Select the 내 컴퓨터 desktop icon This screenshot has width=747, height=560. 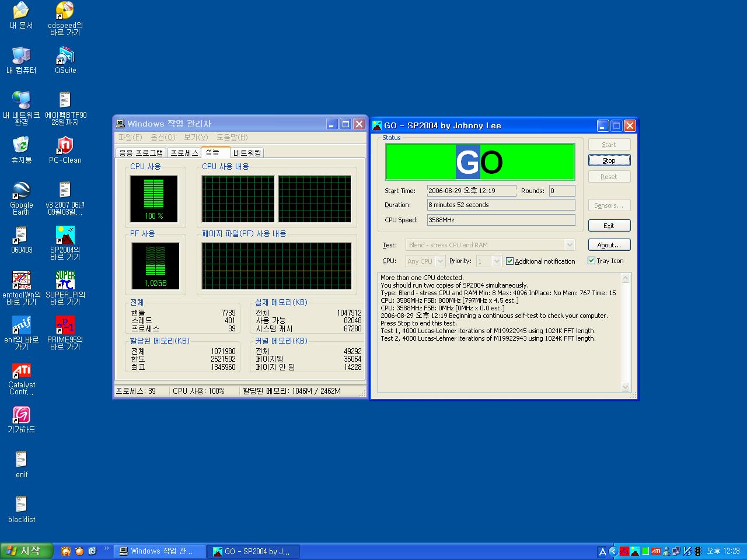click(x=21, y=61)
